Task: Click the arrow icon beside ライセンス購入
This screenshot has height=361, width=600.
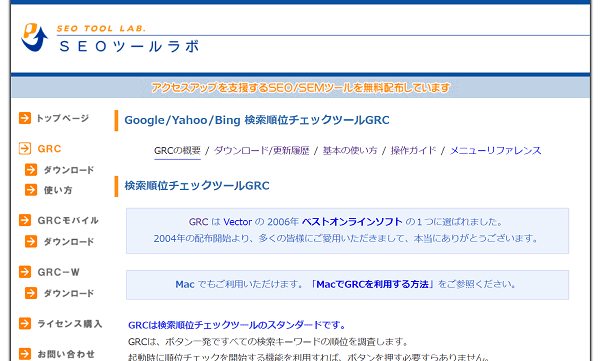Action: pos(25,323)
